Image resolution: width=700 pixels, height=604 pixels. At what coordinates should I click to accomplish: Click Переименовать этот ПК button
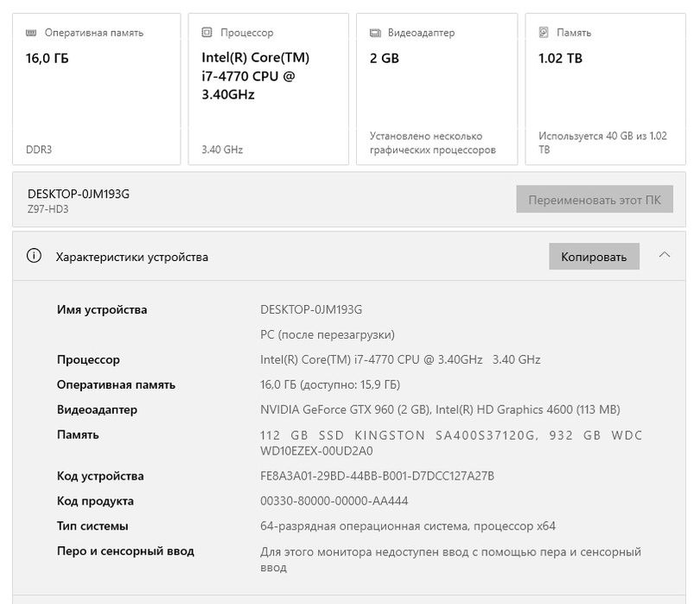(595, 200)
